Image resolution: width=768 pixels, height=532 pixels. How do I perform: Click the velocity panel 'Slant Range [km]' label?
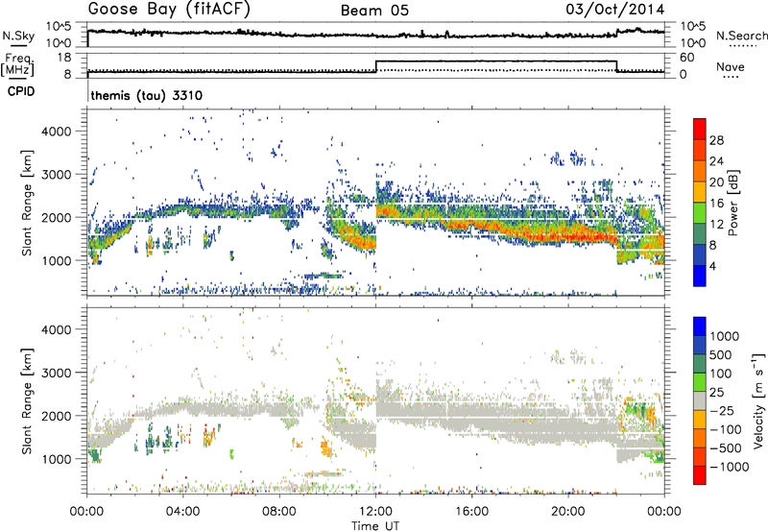[x=27, y=401]
